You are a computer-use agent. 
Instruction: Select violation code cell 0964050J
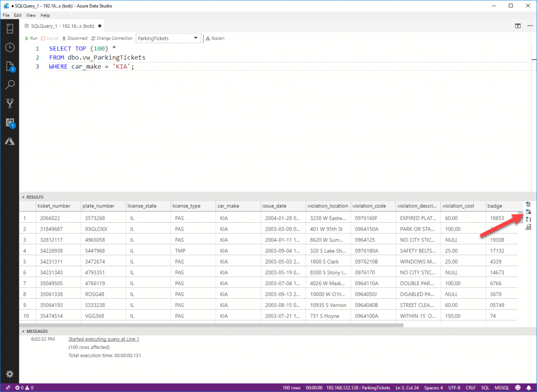tap(373, 294)
